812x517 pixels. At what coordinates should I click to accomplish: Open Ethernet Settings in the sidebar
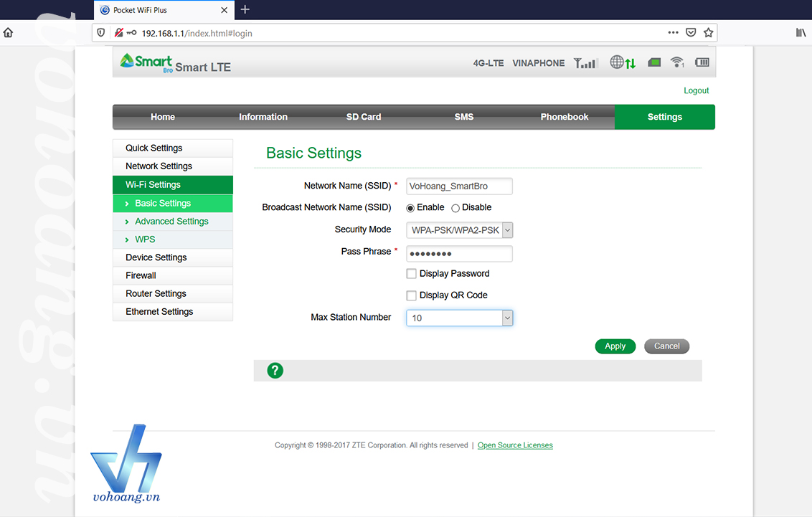[172, 312]
